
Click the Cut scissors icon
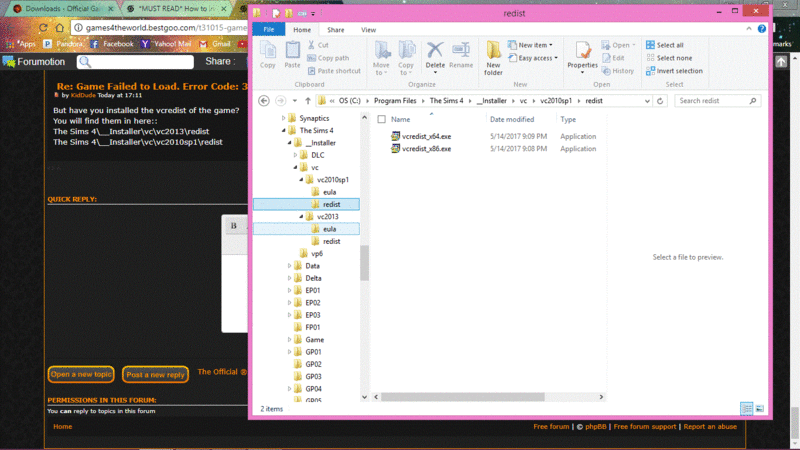coord(311,45)
